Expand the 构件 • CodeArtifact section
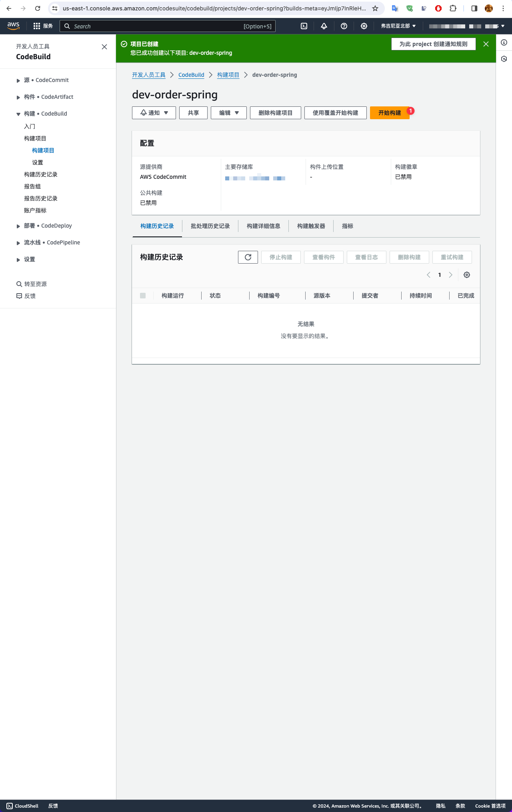 18,98
